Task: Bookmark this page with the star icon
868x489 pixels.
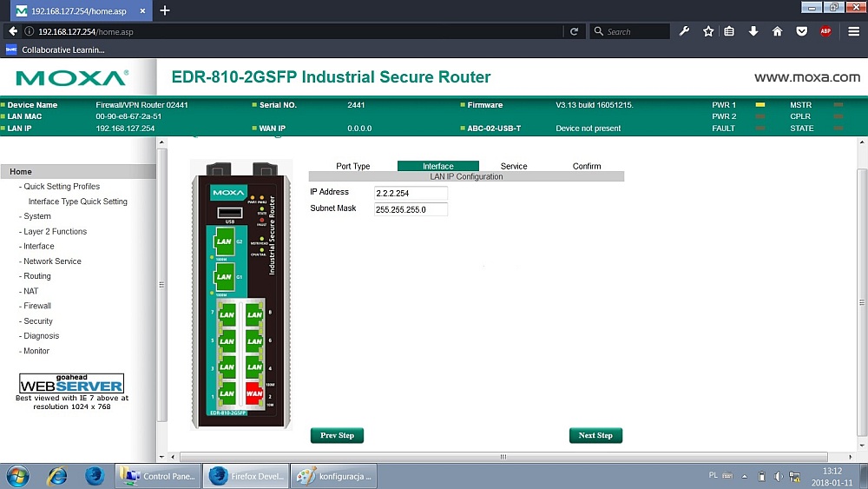Action: point(708,31)
